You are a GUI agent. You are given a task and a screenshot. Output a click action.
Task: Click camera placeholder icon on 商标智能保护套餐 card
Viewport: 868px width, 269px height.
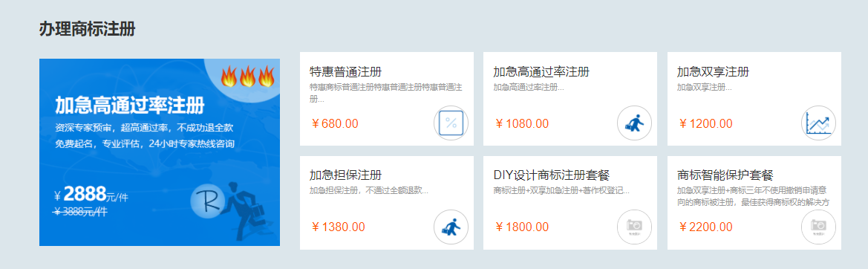click(x=819, y=227)
